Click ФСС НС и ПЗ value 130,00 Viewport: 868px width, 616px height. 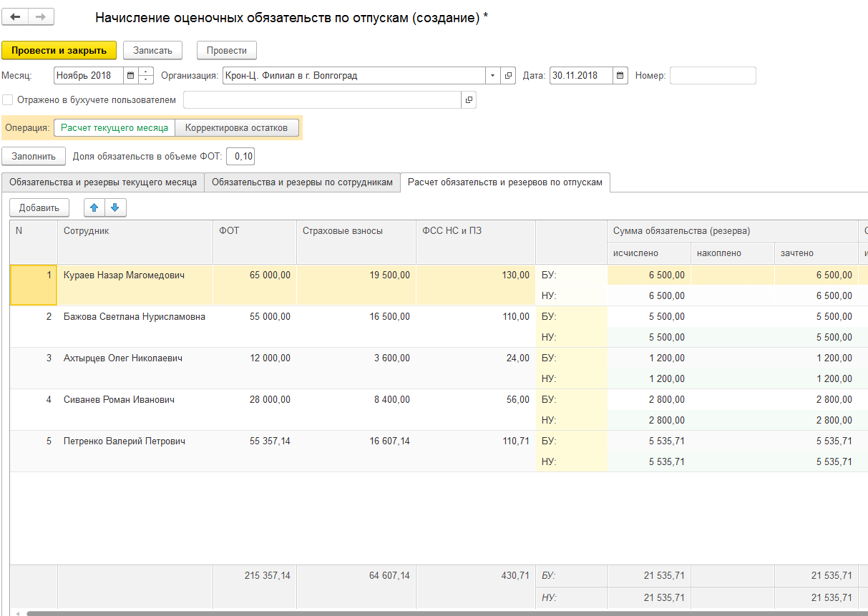click(517, 275)
